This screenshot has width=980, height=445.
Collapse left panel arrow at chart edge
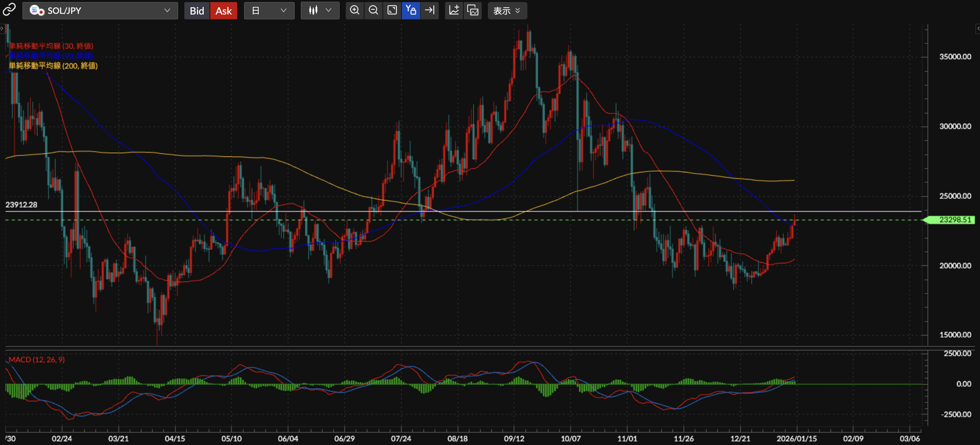click(2, 28)
